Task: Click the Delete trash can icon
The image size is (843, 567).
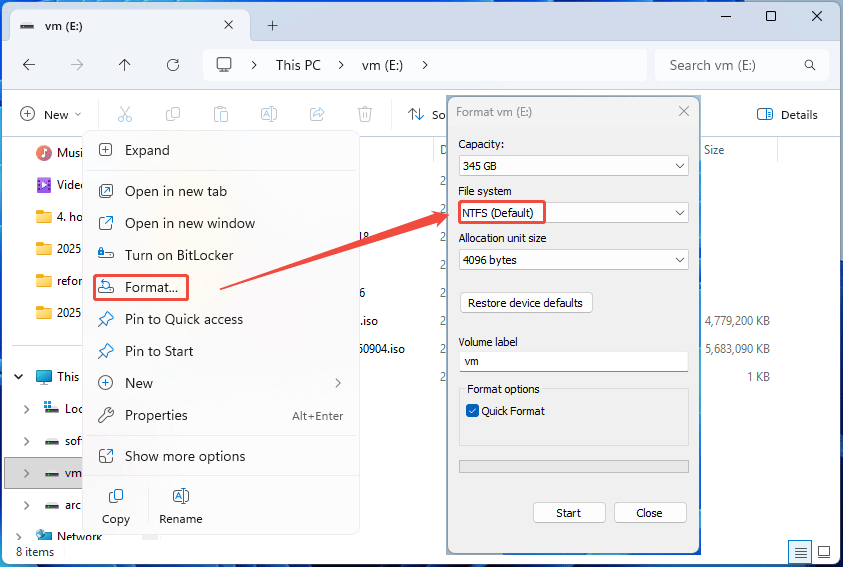Action: [365, 114]
